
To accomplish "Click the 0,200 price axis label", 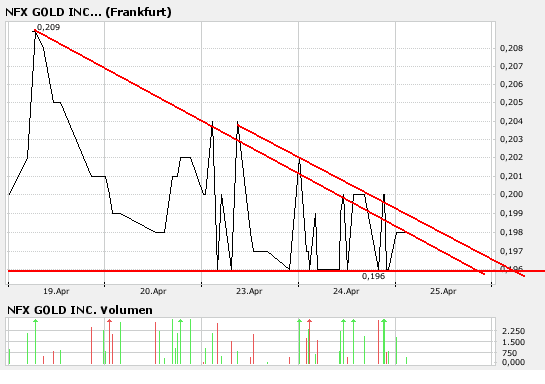I will tap(511, 194).
